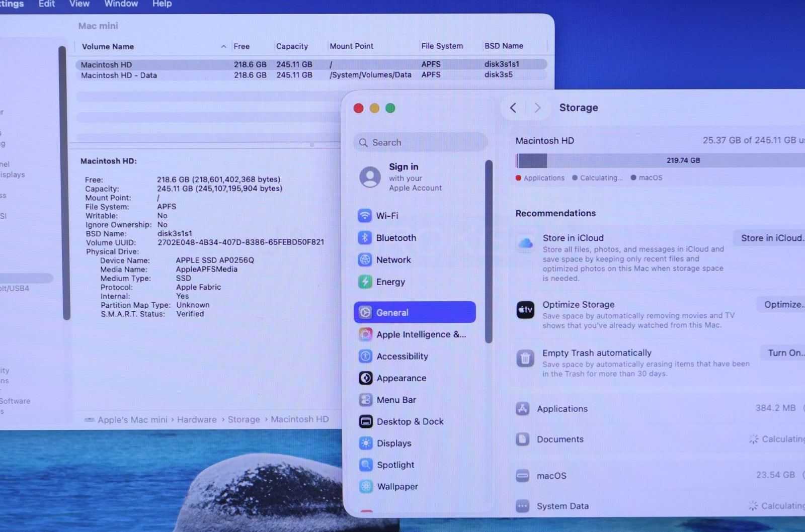The width and height of the screenshot is (805, 532).
Task: Open Desktop & Dock settings
Action: click(410, 421)
